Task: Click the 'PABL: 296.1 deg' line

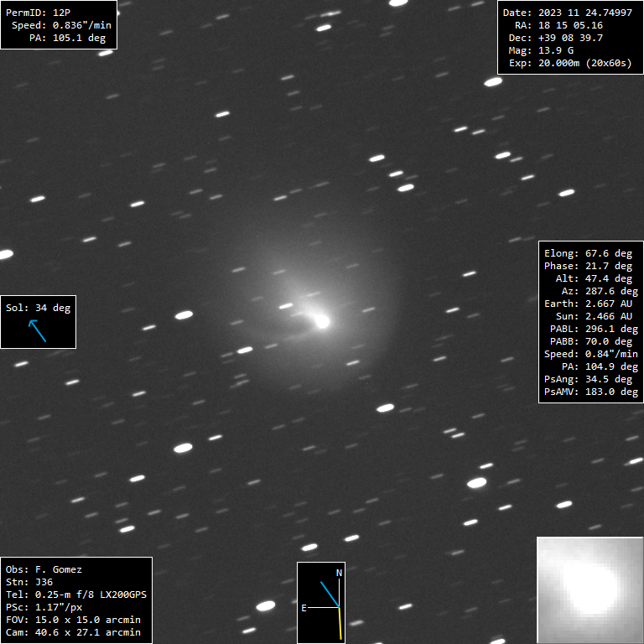Action: click(x=594, y=330)
